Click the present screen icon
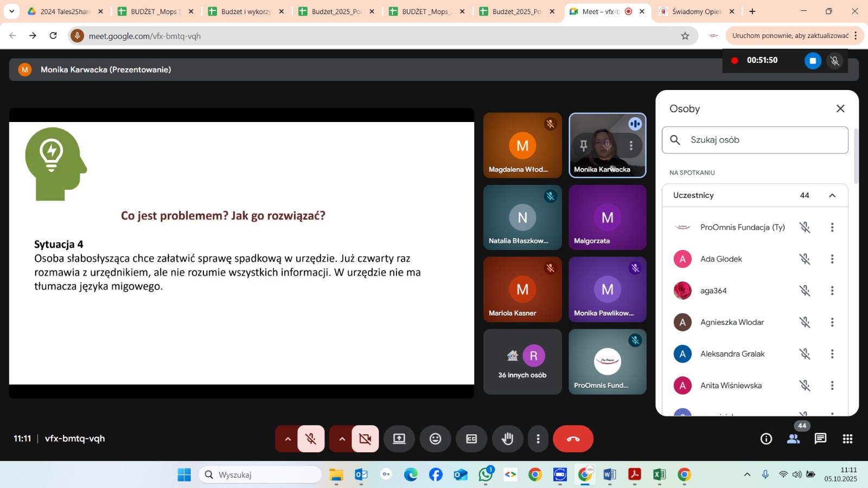Screen dimensions: 868x488 [399, 439]
